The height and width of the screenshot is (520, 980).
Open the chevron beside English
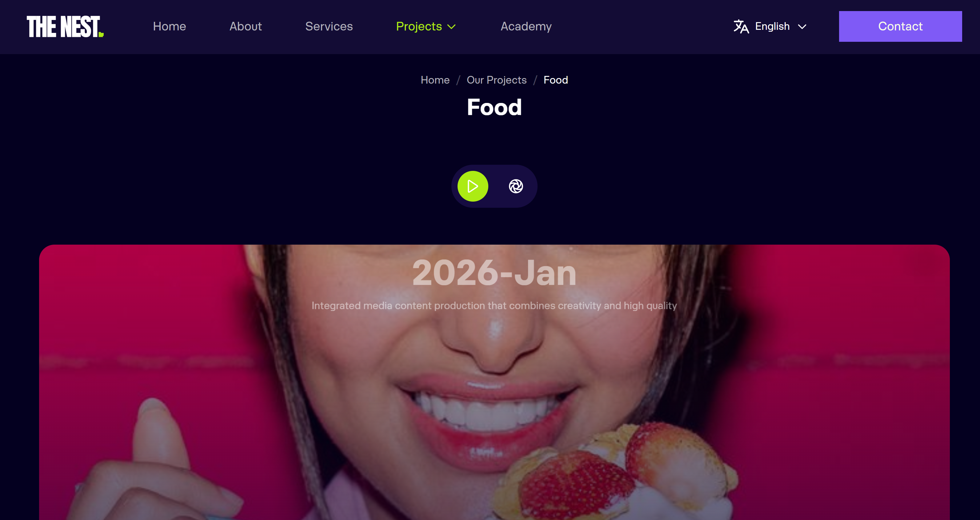pyautogui.click(x=802, y=27)
